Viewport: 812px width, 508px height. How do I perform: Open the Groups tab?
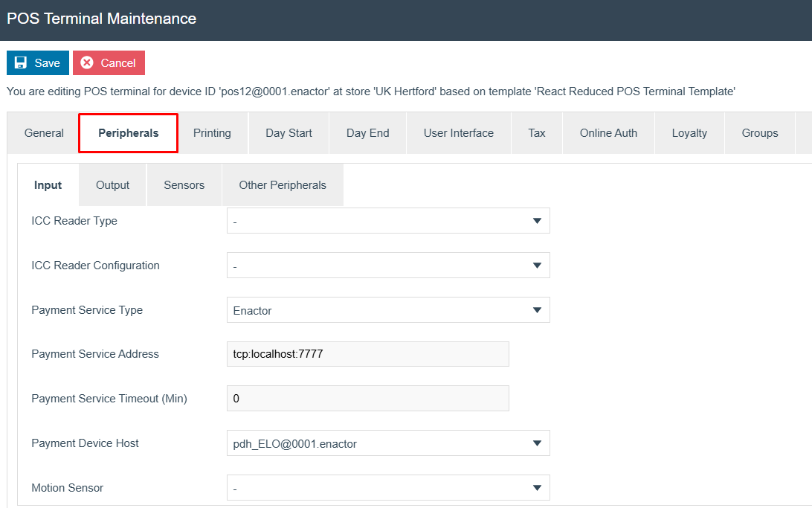pyautogui.click(x=759, y=133)
